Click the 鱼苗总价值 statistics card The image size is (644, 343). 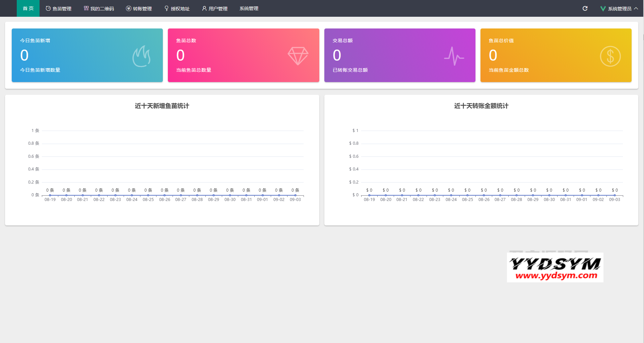[x=556, y=55]
